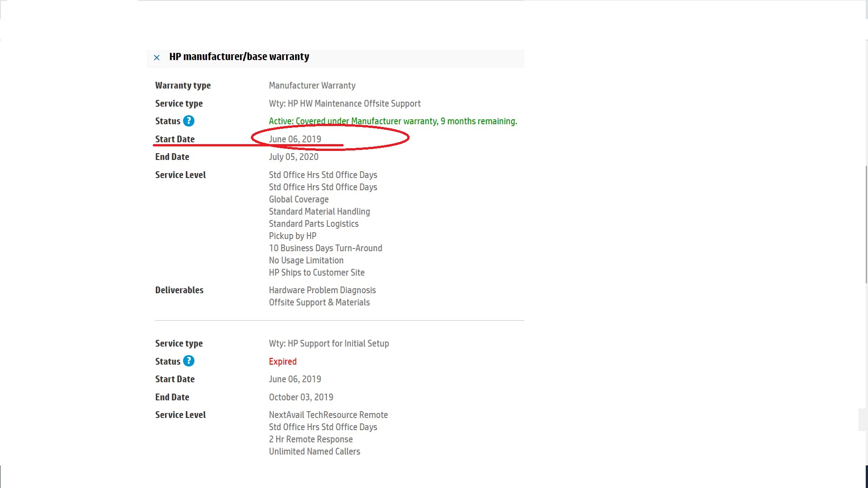Screen dimensions: 868x488
Task: Click the underlined Start Date label
Action: point(175,139)
